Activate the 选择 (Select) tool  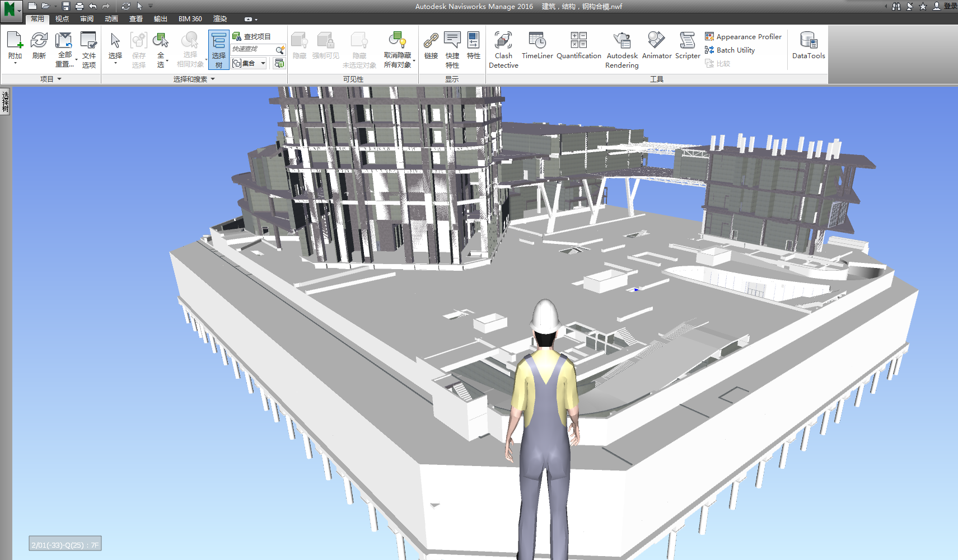coord(115,45)
